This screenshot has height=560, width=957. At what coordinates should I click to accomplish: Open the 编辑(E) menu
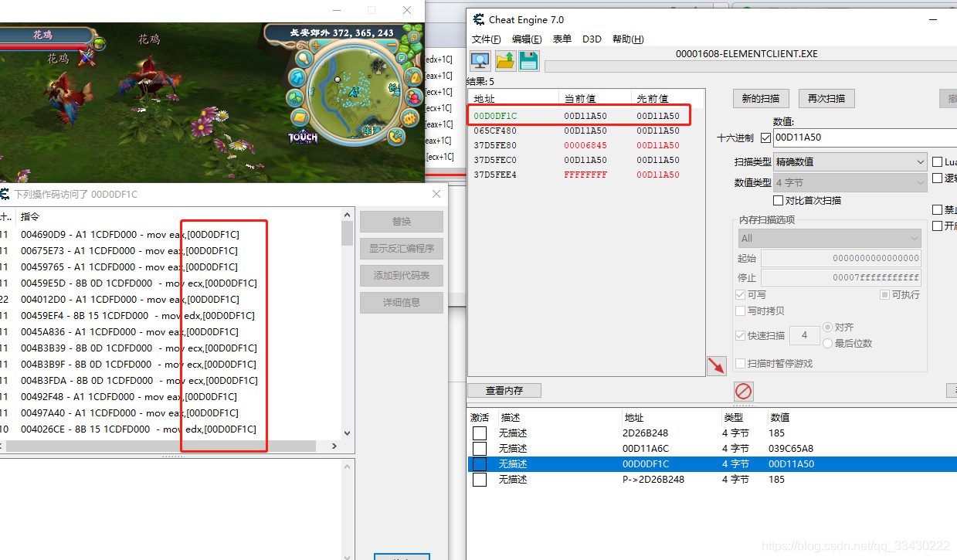click(526, 39)
